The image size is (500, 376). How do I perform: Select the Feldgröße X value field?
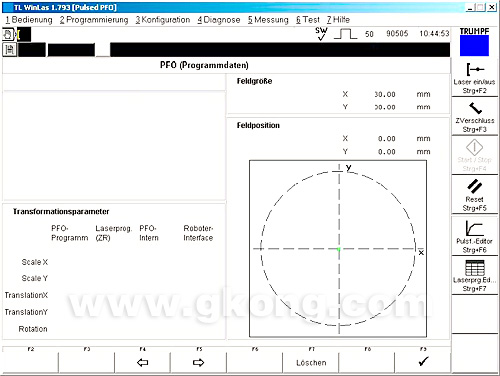[x=384, y=94]
